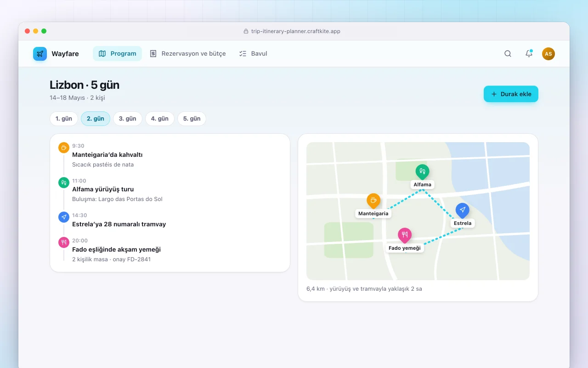The width and height of the screenshot is (588, 368).
Task: Click the Wayfare airplane logo
Action: pos(40,54)
